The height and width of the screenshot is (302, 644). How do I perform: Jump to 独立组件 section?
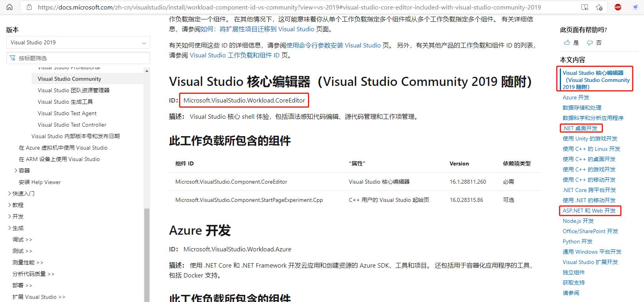coord(574,272)
